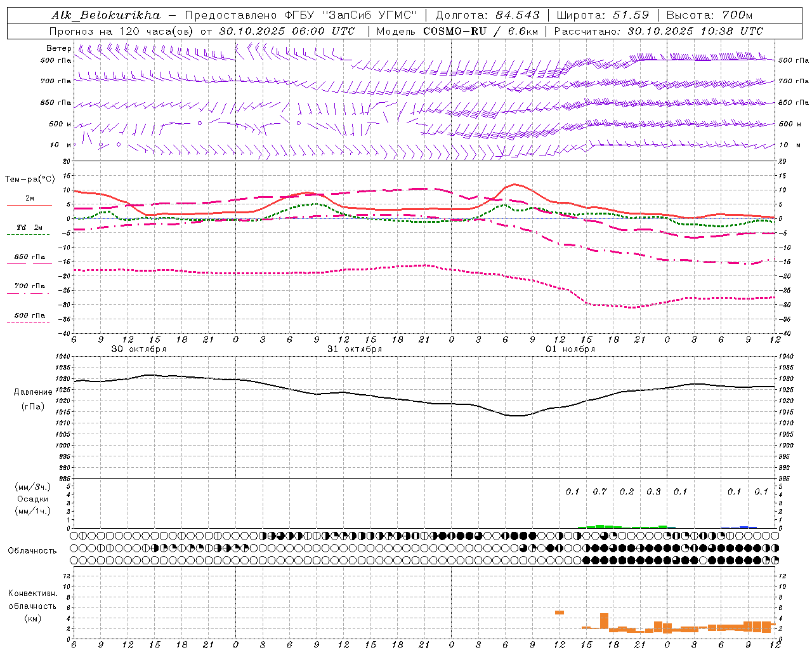Click the precipitation value 0.2
The width and height of the screenshot is (812, 650).
627,492
